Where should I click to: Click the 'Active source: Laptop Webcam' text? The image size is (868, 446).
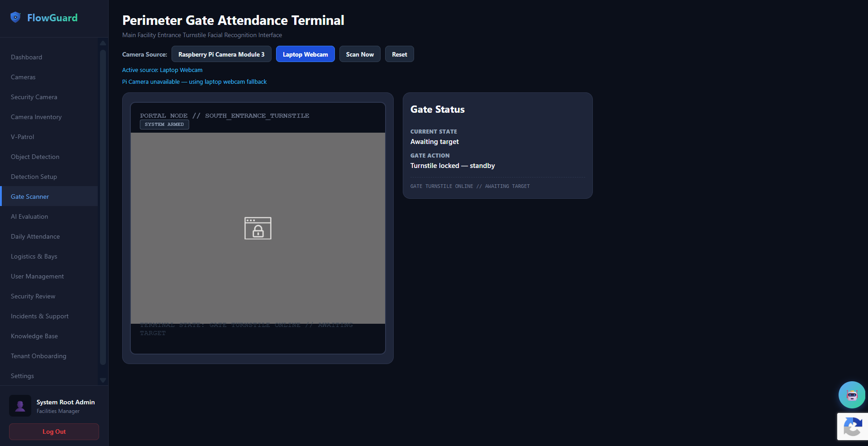pos(162,70)
